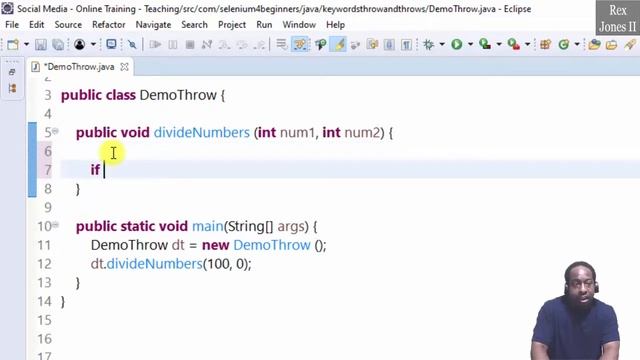Click the New file wizard icon

(13, 44)
